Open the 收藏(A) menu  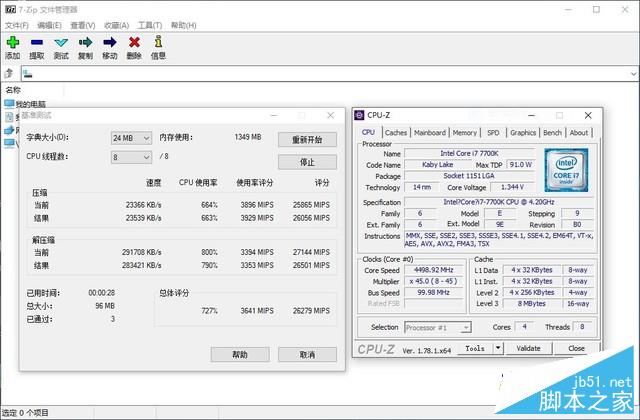coord(116,25)
